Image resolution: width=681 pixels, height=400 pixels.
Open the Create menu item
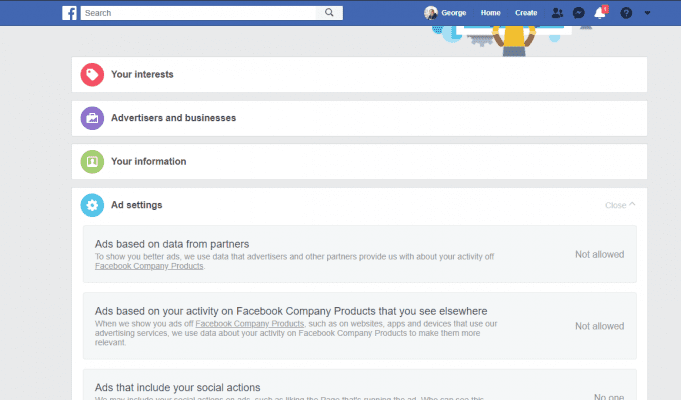pyautogui.click(x=526, y=13)
